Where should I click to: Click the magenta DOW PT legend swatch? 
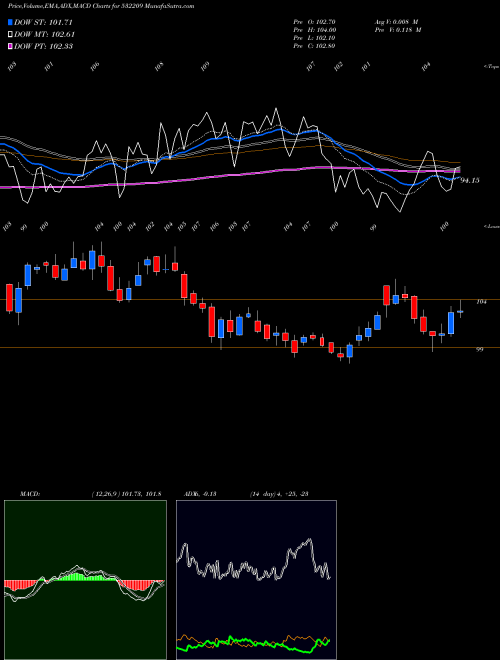click(11, 46)
